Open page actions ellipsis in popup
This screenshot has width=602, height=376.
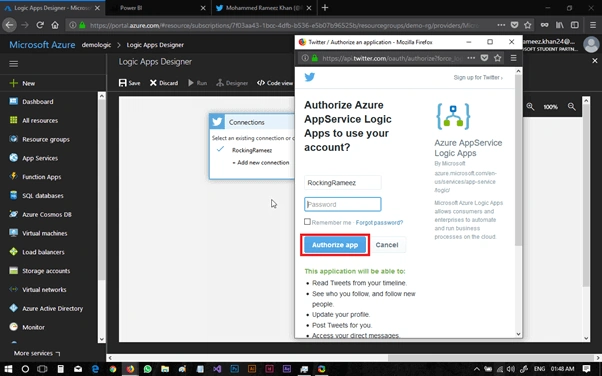pos(471,58)
